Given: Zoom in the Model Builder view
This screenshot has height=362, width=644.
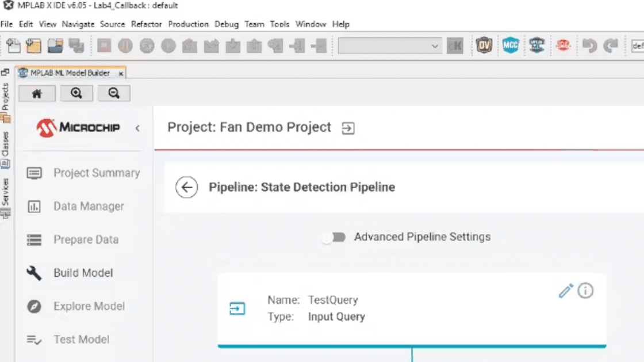Looking at the screenshot, I should pos(76,94).
